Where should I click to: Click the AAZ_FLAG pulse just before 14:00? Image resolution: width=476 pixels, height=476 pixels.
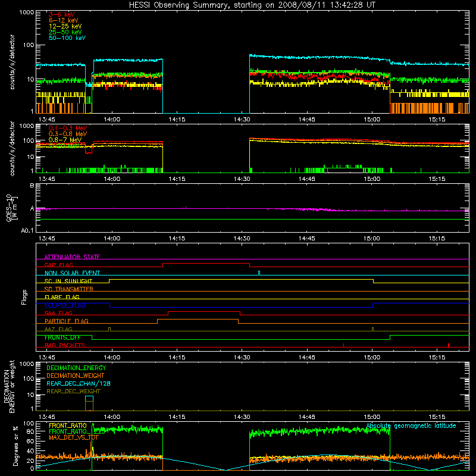click(x=109, y=330)
